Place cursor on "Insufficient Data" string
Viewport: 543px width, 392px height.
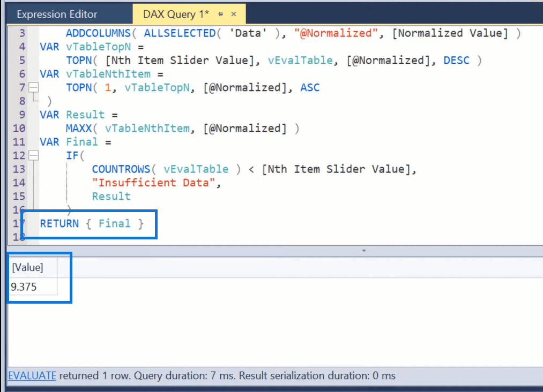(155, 183)
